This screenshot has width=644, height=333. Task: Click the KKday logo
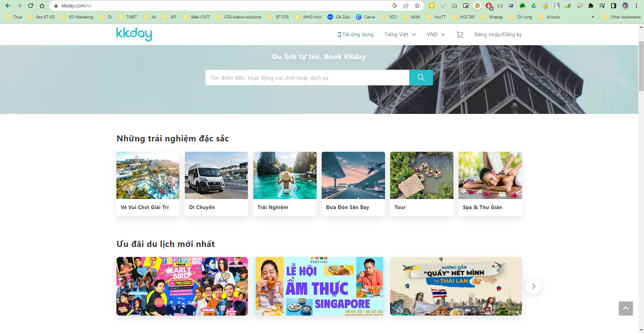tap(133, 34)
